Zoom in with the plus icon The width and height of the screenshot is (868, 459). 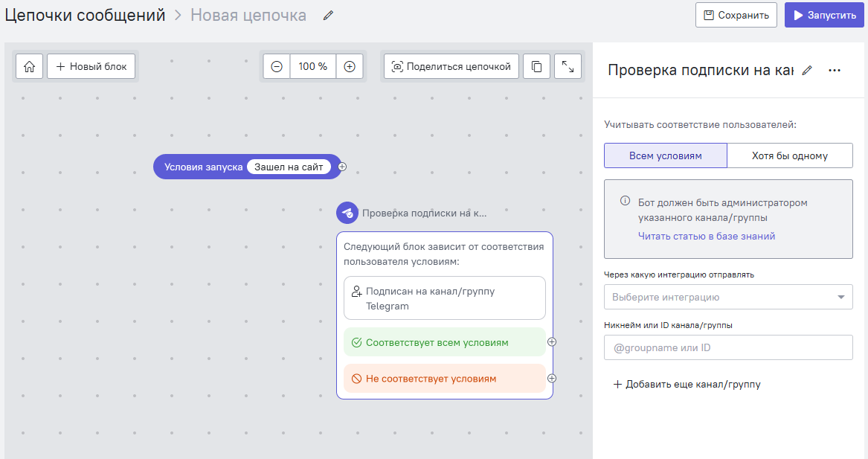point(350,66)
